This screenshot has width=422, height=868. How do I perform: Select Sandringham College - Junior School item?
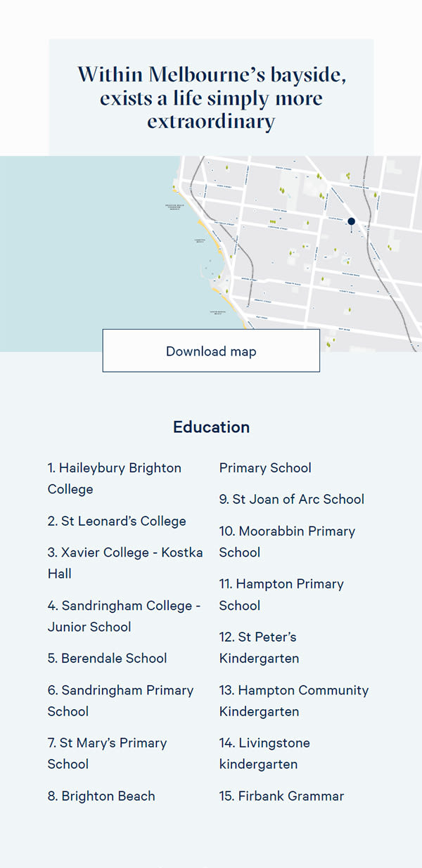124,616
